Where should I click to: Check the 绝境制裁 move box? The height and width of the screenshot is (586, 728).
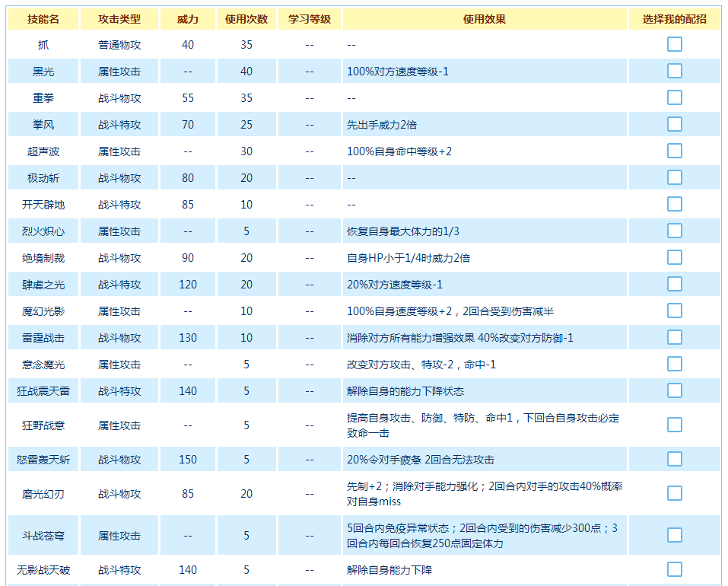pyautogui.click(x=674, y=257)
